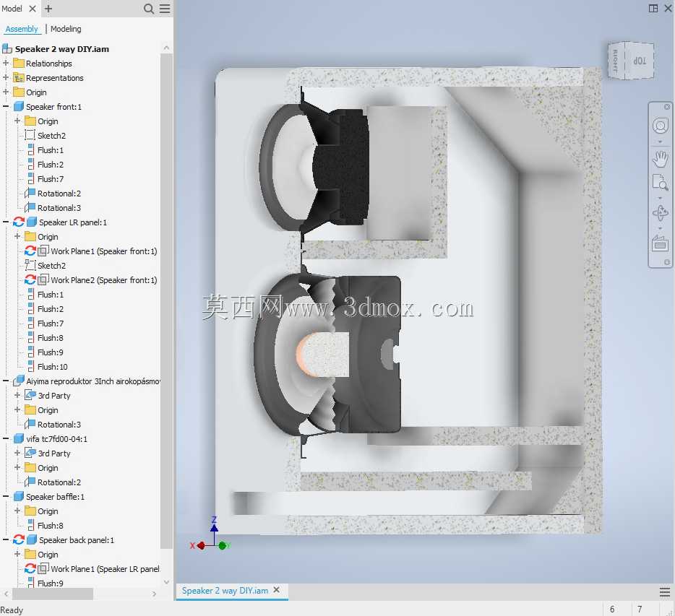The height and width of the screenshot is (616, 675).
Task: Click the browser scroll right arrow
Action: point(154,594)
